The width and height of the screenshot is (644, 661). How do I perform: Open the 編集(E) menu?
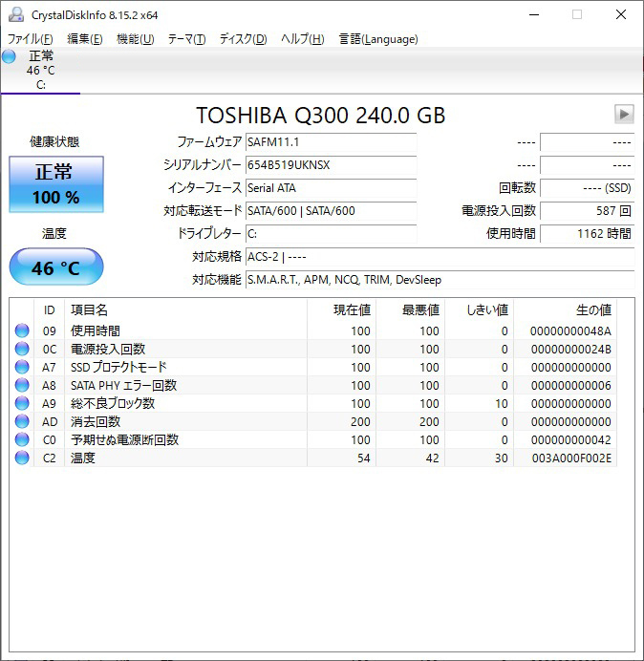tap(85, 39)
